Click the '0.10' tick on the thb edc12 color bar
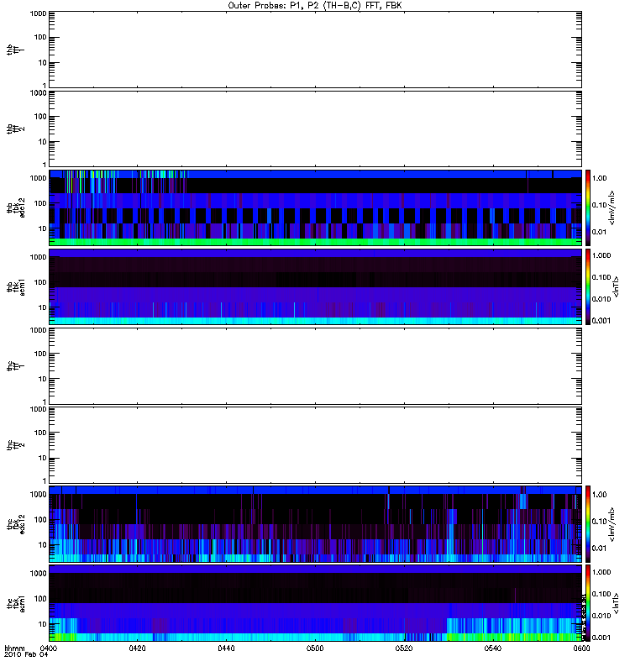 pyautogui.click(x=600, y=205)
